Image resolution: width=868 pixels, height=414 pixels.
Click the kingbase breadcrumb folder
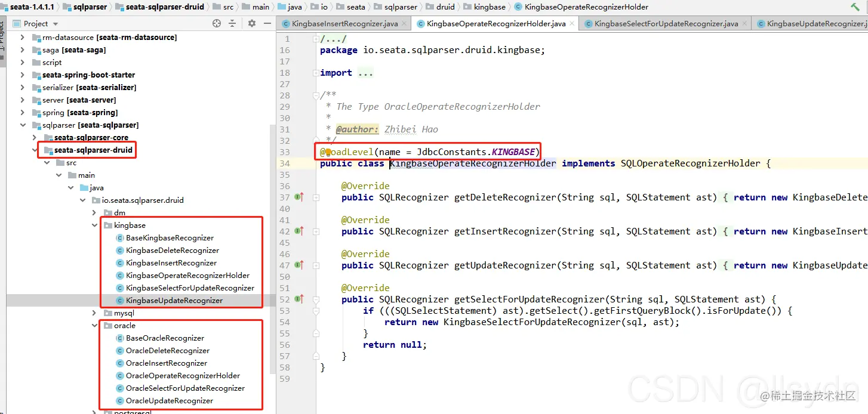[484, 7]
